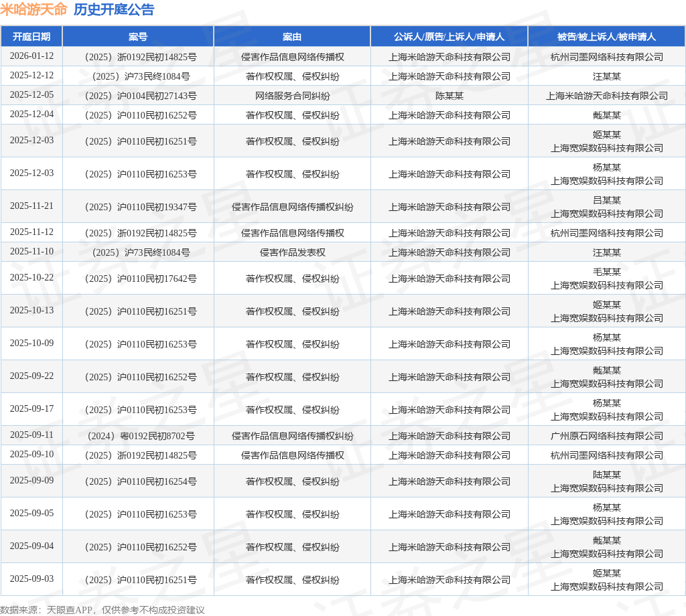Click the 网络服务合同纠纷 case cause cell
This screenshot has height=616, width=686.
coord(292,96)
